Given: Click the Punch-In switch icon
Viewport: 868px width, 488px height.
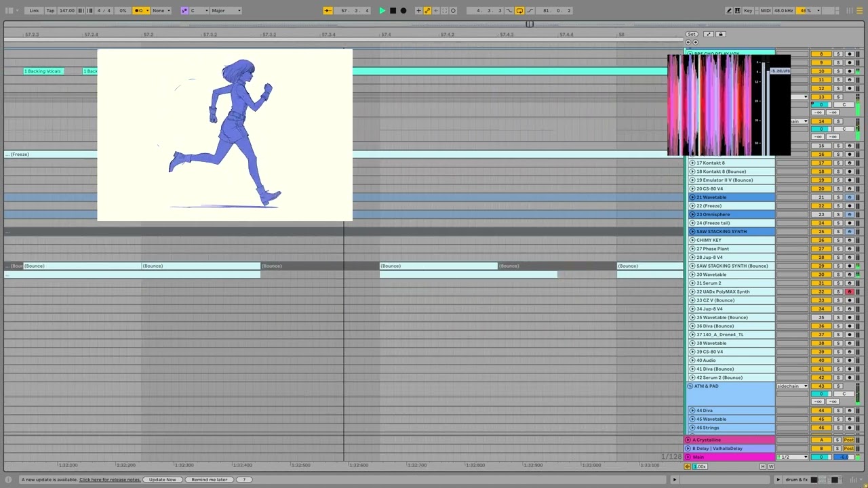Looking at the screenshot, I should pos(509,10).
